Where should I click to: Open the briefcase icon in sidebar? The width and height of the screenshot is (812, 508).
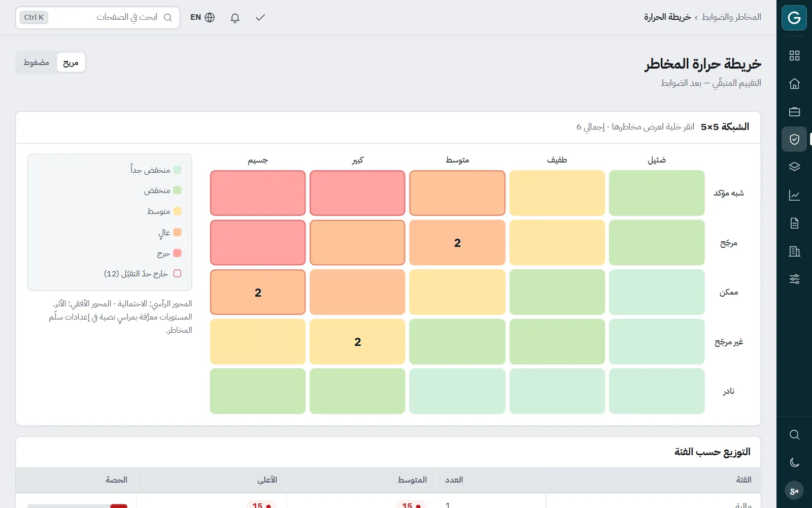tap(794, 112)
